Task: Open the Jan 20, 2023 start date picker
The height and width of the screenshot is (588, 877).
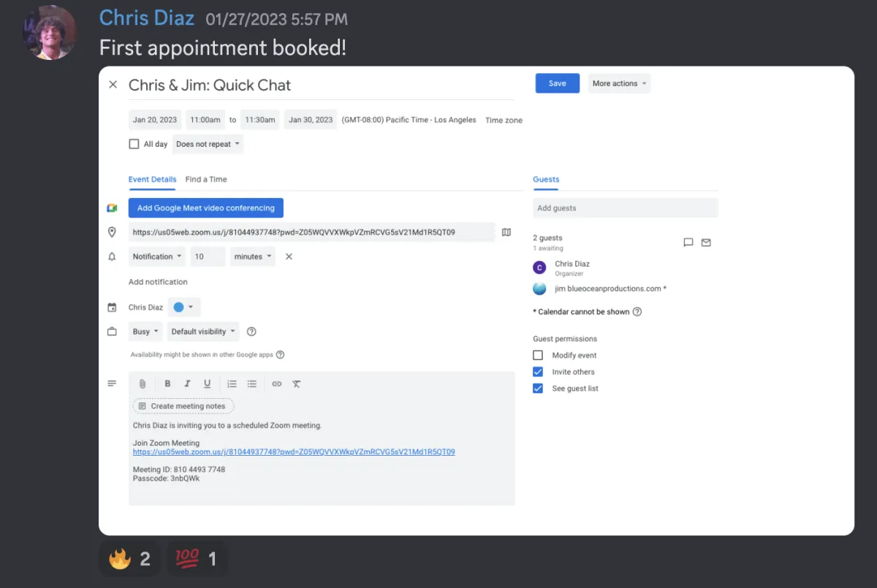Action: [155, 120]
